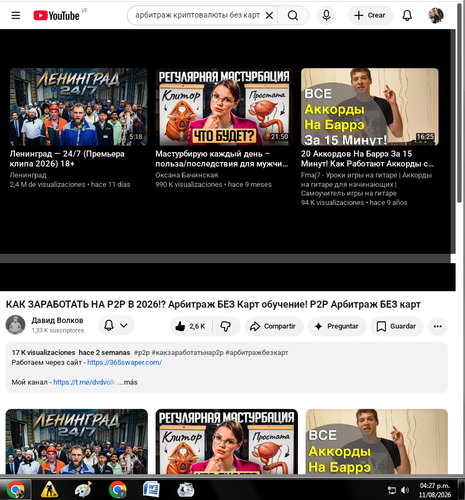
Task: Dislike the video with thumbs down
Action: click(226, 326)
